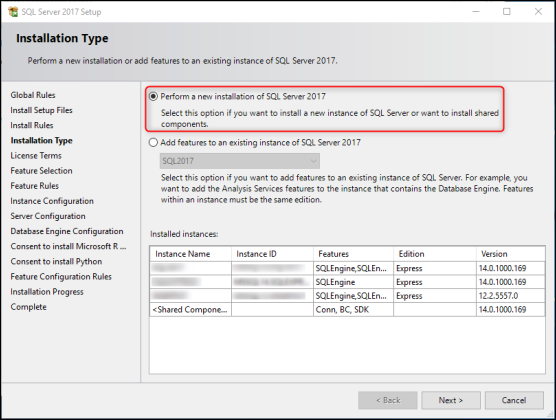Select bold Installation Type step in sidebar
The image size is (556, 420).
(41, 140)
